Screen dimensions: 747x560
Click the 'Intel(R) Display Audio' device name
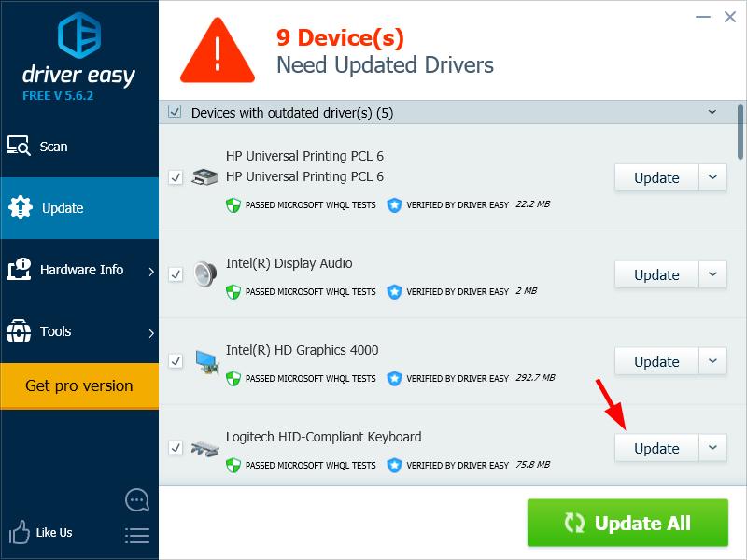(x=289, y=263)
